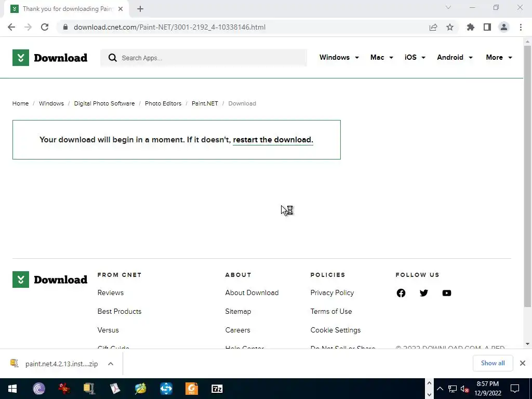Open Cookie Settings link

click(x=336, y=330)
